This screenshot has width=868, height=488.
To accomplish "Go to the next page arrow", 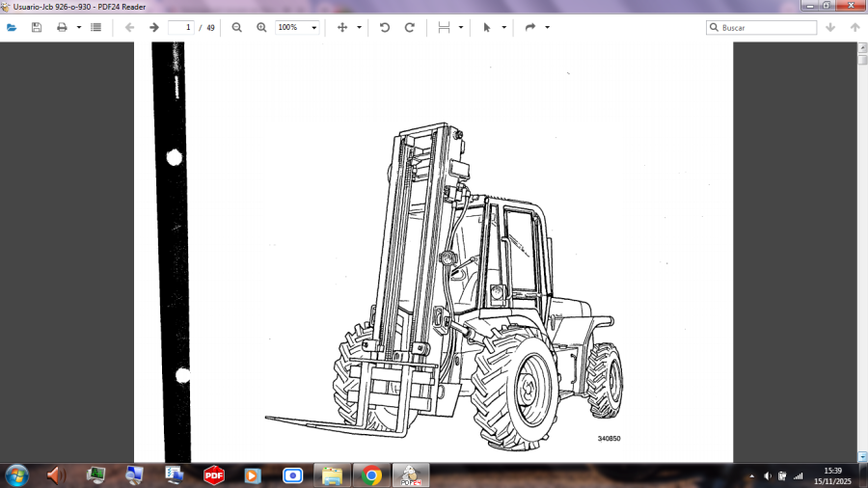I will coord(154,27).
